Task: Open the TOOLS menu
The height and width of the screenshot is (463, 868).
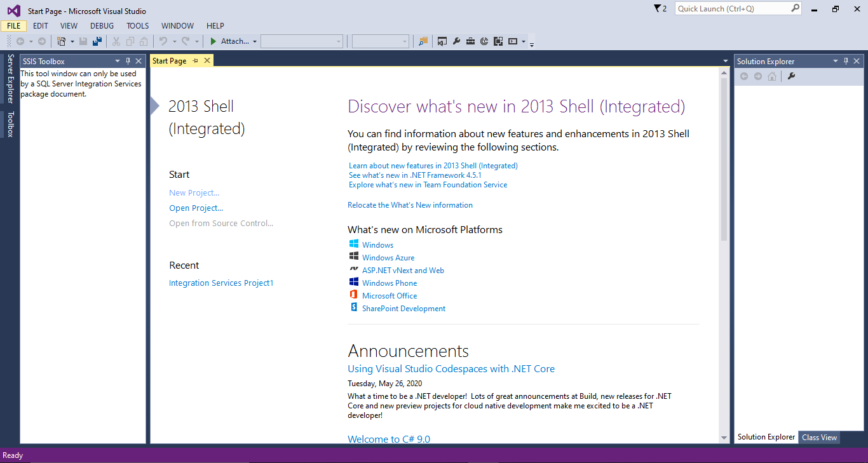Action: [137, 26]
